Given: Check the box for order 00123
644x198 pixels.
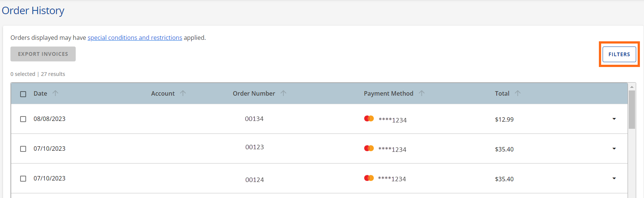Looking at the screenshot, I should click(x=23, y=149).
